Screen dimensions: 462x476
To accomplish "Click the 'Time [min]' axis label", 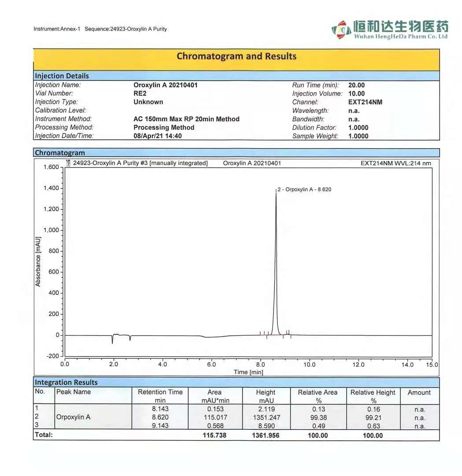I will pyautogui.click(x=248, y=372).
